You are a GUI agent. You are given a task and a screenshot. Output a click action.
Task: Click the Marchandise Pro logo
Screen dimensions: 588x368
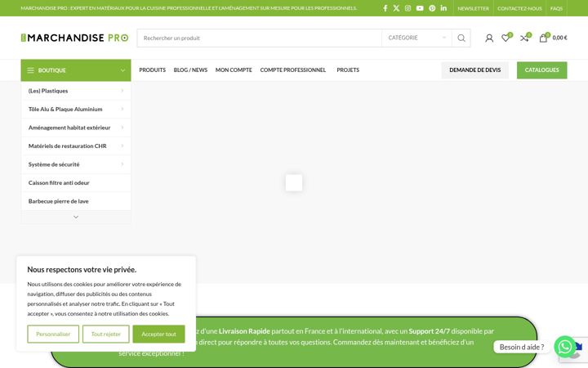point(74,38)
